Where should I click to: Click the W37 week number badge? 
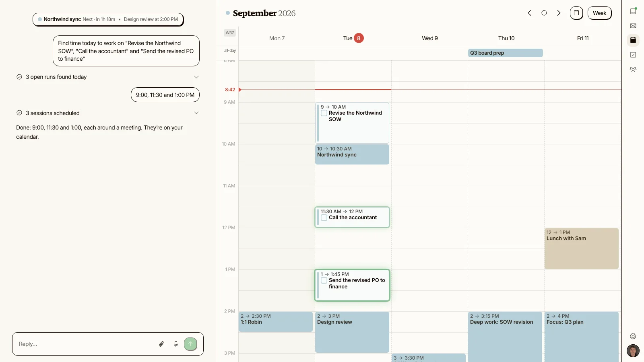click(x=230, y=33)
